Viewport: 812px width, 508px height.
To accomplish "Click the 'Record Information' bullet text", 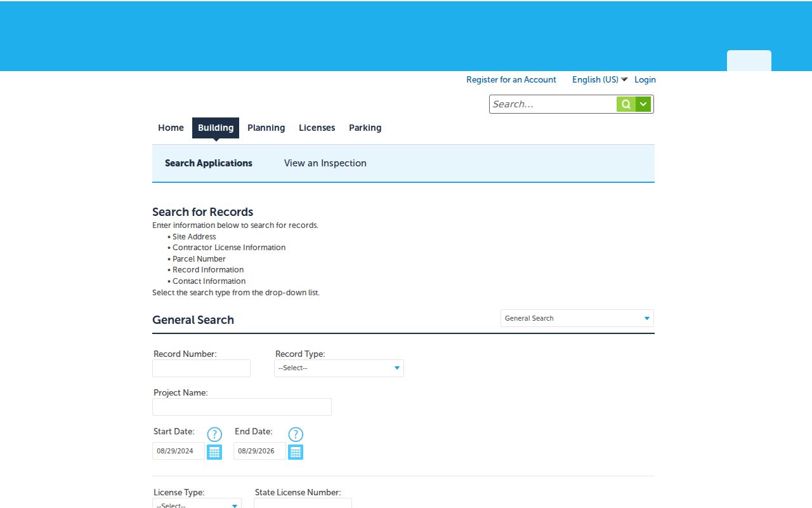I will [208, 270].
